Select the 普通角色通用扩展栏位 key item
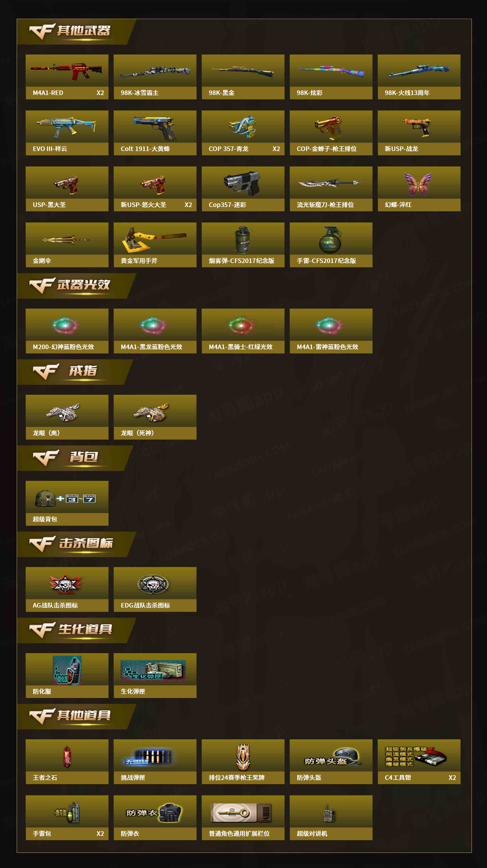Image resolution: width=487 pixels, height=868 pixels. [x=243, y=818]
